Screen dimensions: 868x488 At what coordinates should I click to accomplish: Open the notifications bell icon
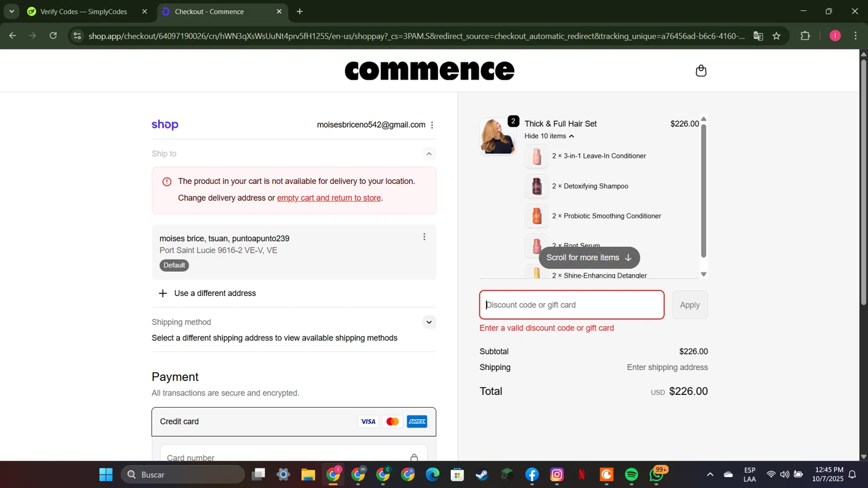[852, 475]
